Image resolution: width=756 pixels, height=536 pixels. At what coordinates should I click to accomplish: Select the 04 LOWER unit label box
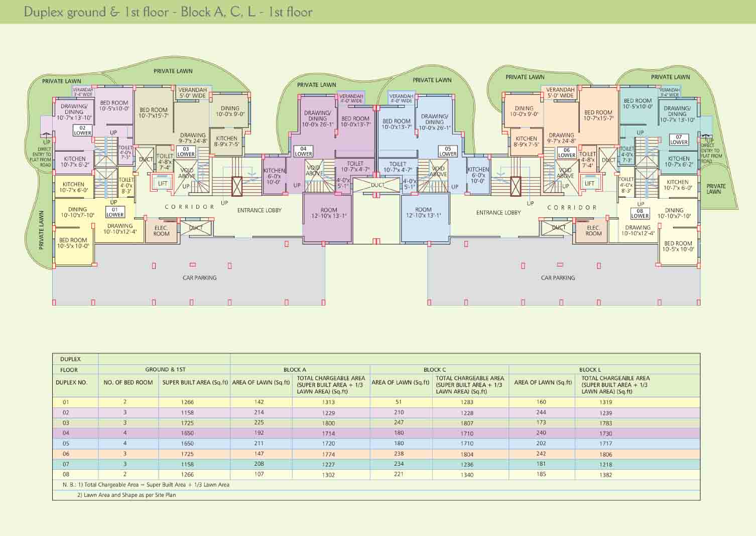(x=303, y=152)
